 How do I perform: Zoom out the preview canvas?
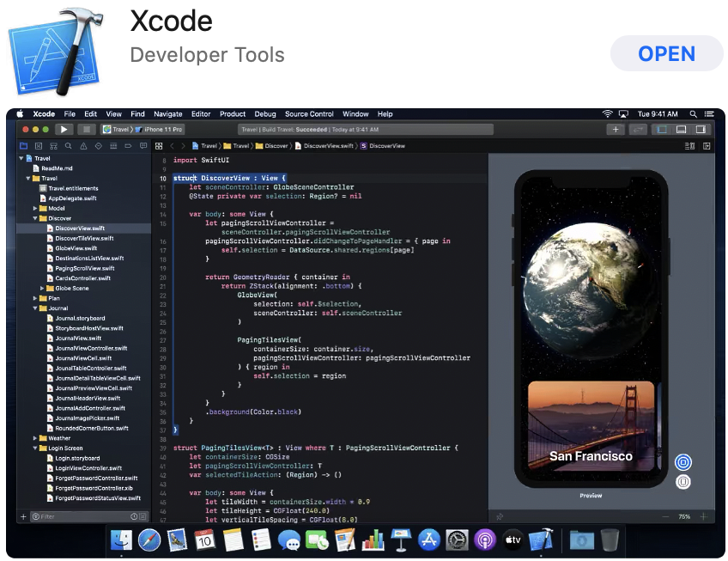[x=665, y=516]
